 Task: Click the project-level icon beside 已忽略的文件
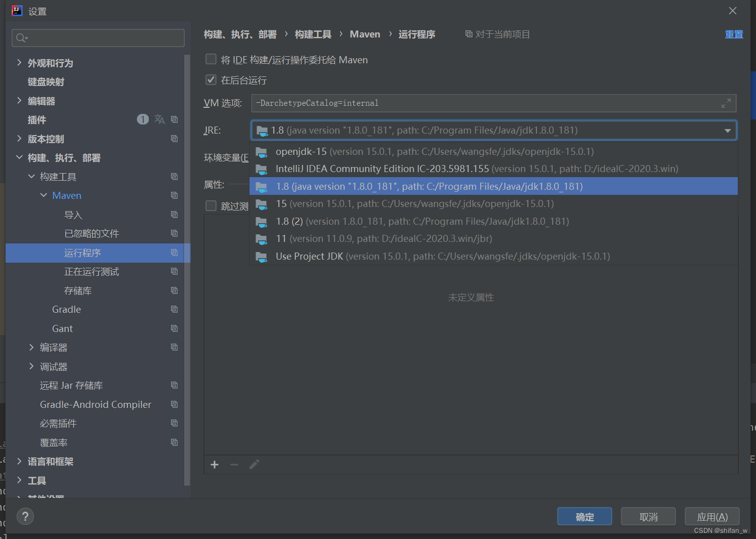click(175, 233)
